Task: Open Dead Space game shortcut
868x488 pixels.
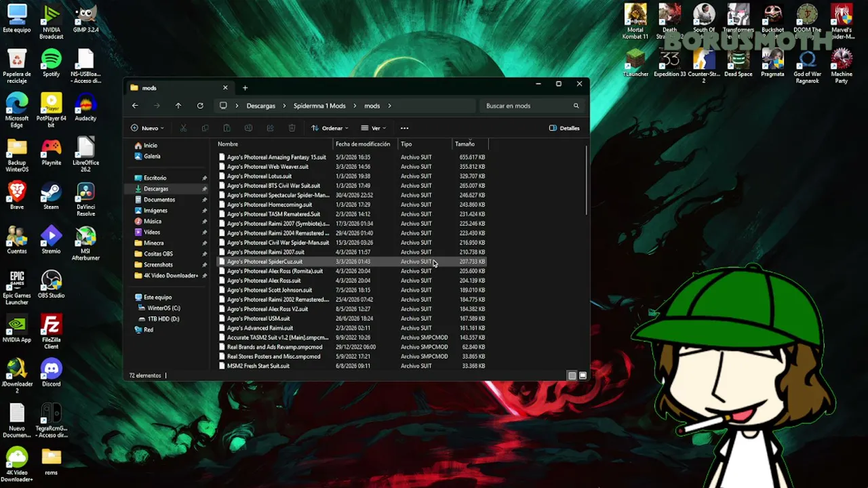Action: (x=738, y=63)
